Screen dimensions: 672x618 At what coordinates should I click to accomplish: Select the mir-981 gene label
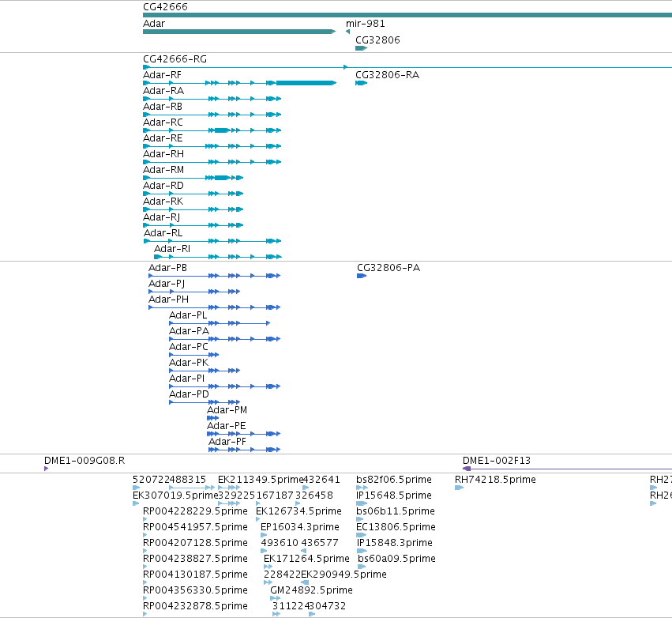[365, 24]
